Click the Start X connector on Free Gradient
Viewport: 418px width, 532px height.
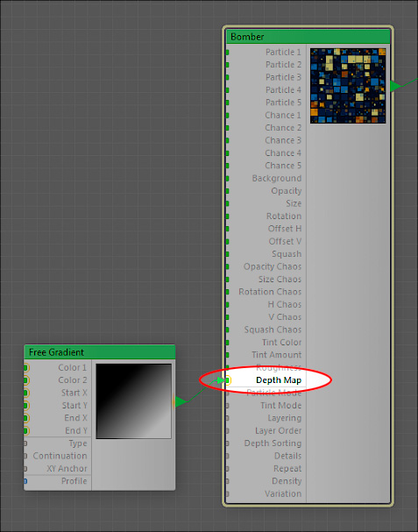coord(26,393)
